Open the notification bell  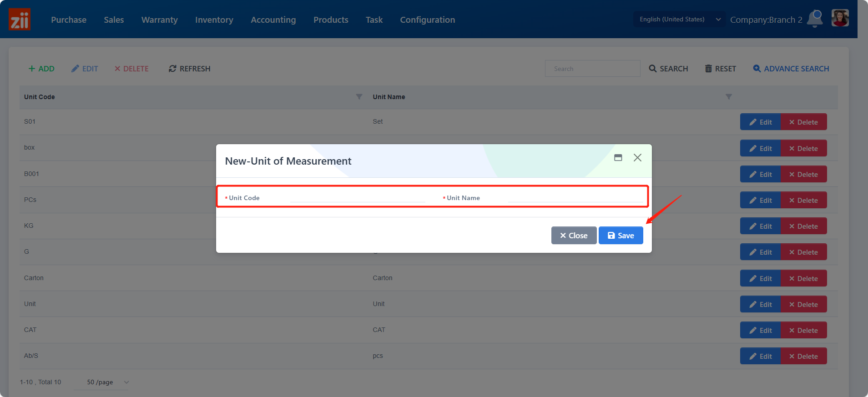815,19
